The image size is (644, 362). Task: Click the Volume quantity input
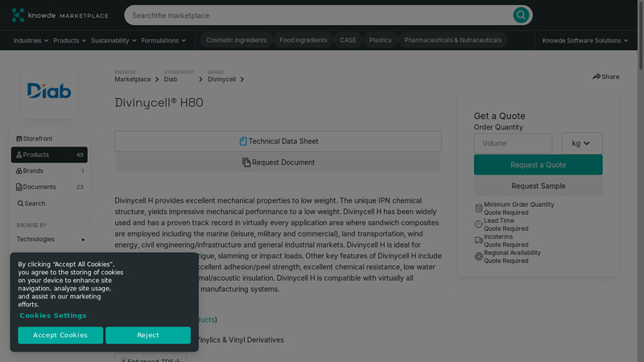(513, 143)
